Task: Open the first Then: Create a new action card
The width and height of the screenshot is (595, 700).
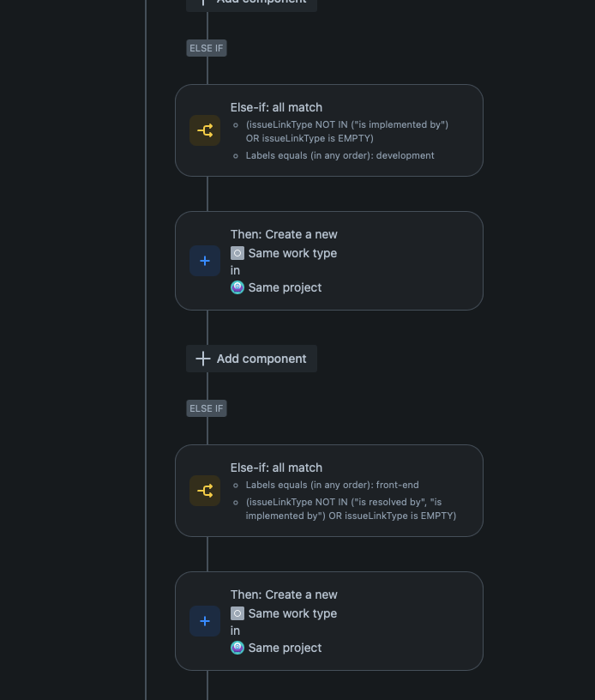Action: [329, 260]
